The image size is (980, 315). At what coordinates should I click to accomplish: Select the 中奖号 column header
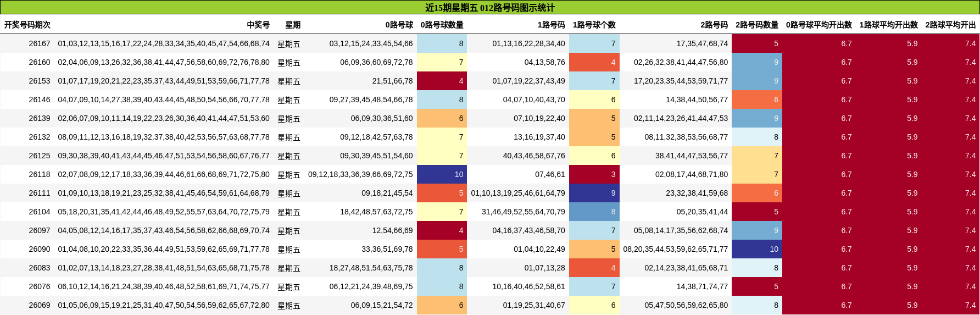tap(258, 25)
